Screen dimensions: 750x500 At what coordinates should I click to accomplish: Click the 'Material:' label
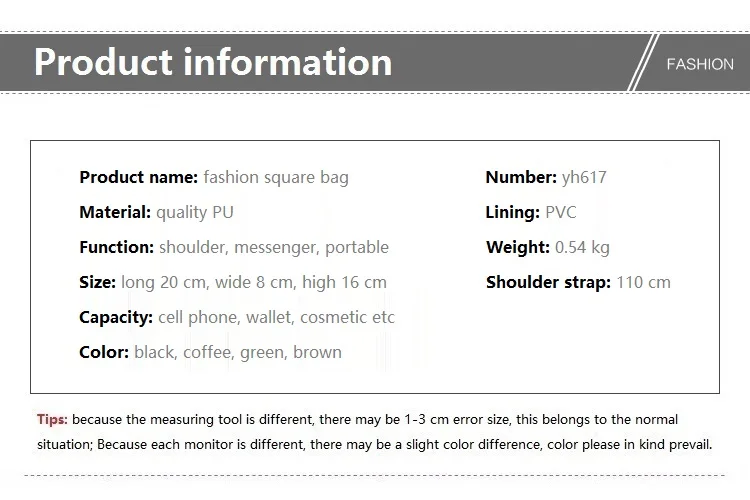point(115,212)
